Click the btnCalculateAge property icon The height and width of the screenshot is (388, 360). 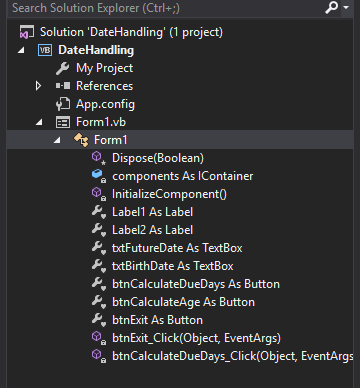(x=99, y=302)
